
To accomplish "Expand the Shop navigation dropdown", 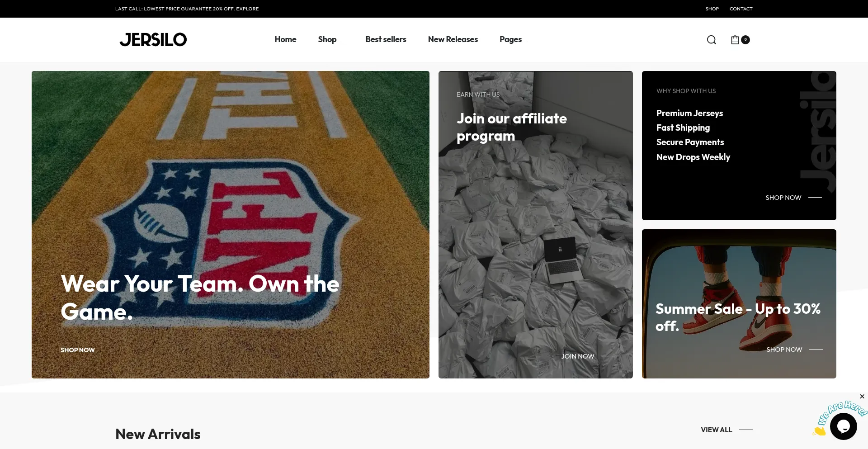I will pos(330,39).
